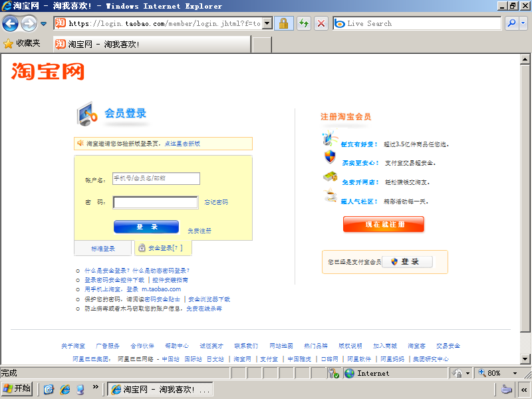
Task: Click the speaker icon in notice bar
Action: point(80,143)
